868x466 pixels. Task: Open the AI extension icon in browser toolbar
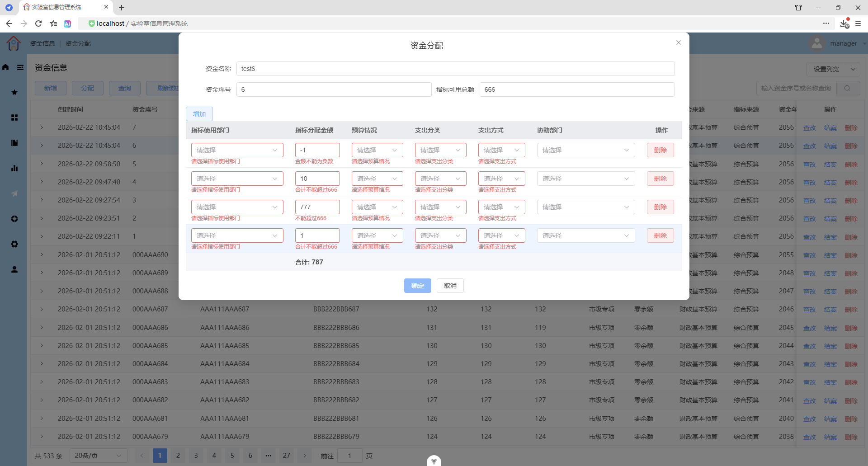67,24
